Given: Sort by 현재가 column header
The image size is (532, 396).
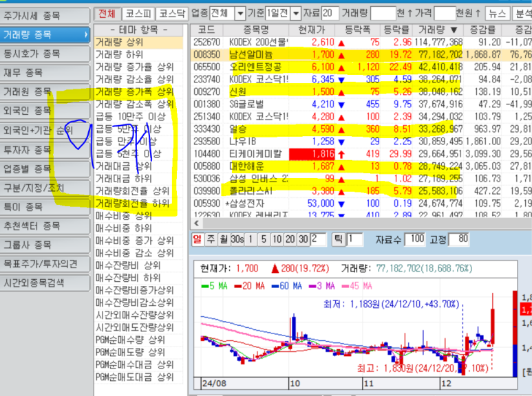Looking at the screenshot, I should (x=312, y=30).
